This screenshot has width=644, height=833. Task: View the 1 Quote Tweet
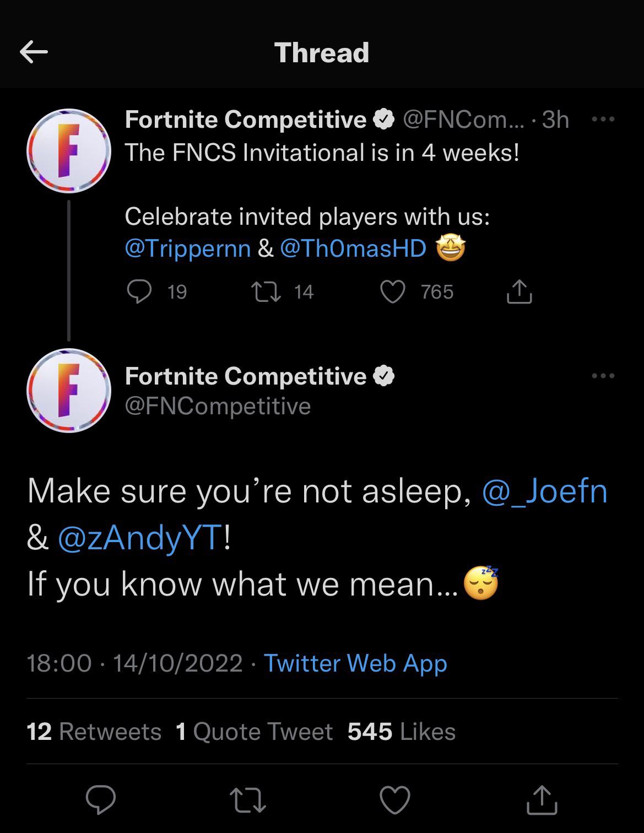coord(253,732)
